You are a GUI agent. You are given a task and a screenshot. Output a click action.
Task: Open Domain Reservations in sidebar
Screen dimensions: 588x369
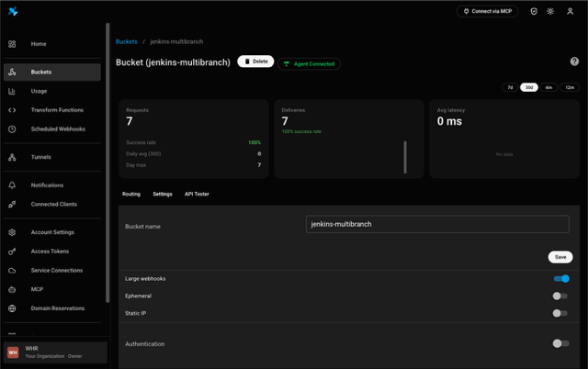[52, 308]
